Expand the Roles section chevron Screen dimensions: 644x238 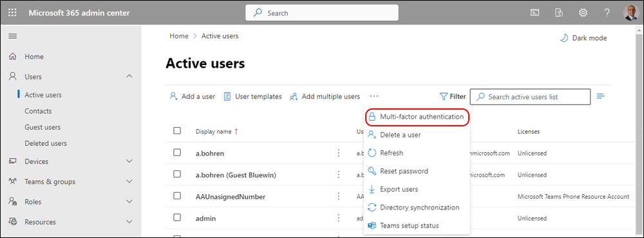click(129, 201)
